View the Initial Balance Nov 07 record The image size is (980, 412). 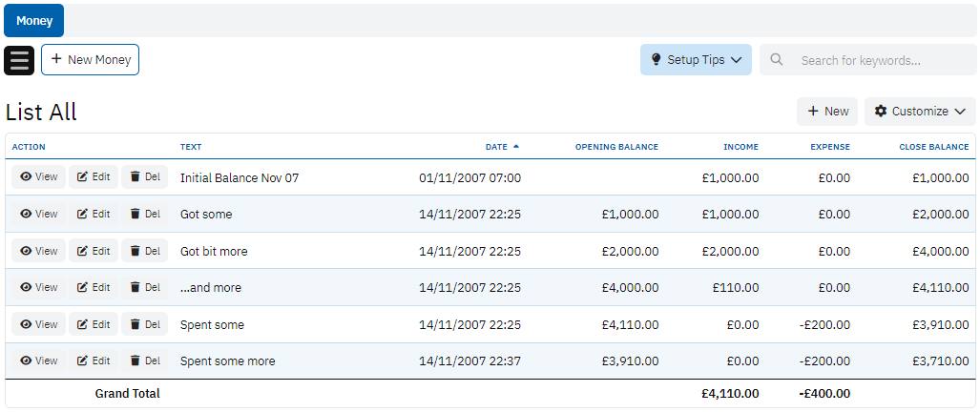click(39, 177)
